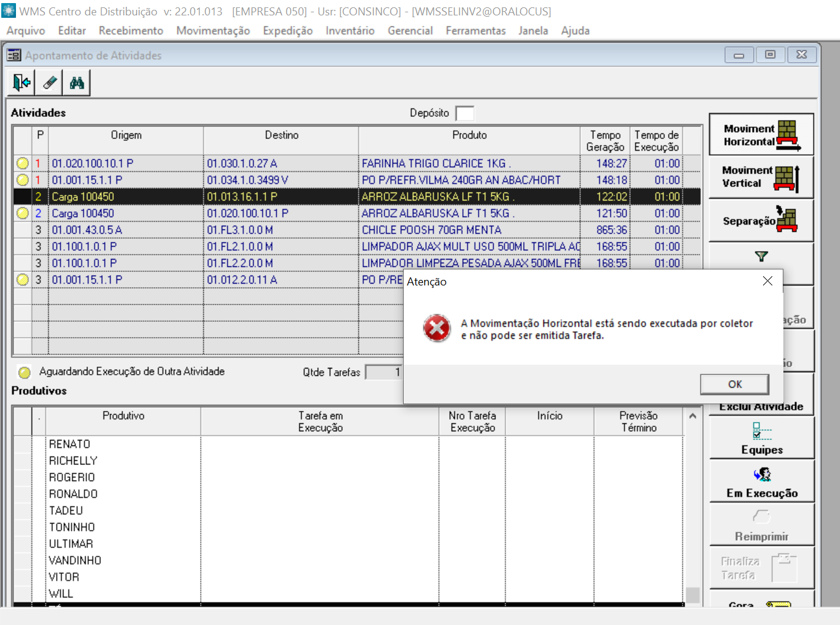Click the Produtivos list scroll up arrow
The height and width of the screenshot is (625, 840).
(693, 416)
